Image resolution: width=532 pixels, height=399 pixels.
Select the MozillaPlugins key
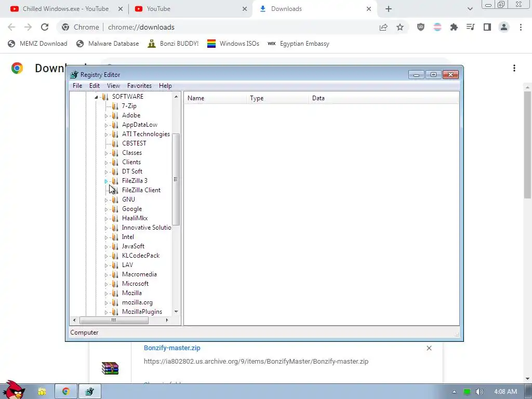(142, 312)
